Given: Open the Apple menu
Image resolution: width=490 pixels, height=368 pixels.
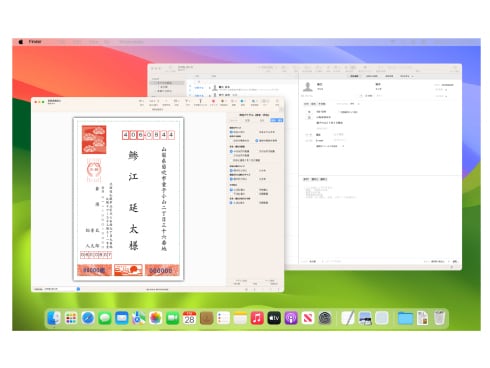Looking at the screenshot, I should (x=21, y=42).
